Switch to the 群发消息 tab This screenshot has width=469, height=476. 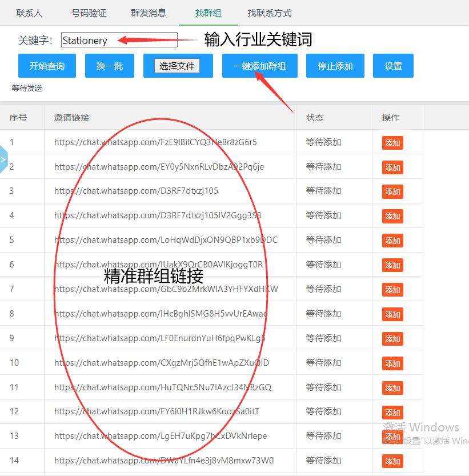pyautogui.click(x=149, y=13)
